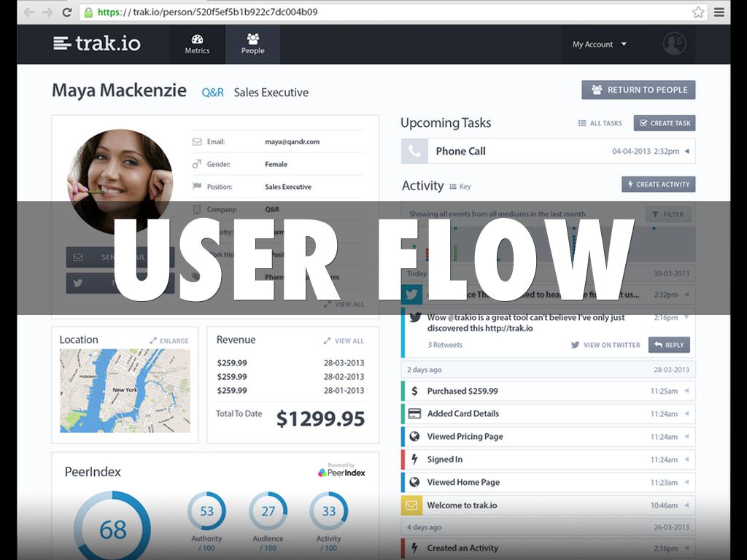Open the Metrics tab

click(197, 44)
